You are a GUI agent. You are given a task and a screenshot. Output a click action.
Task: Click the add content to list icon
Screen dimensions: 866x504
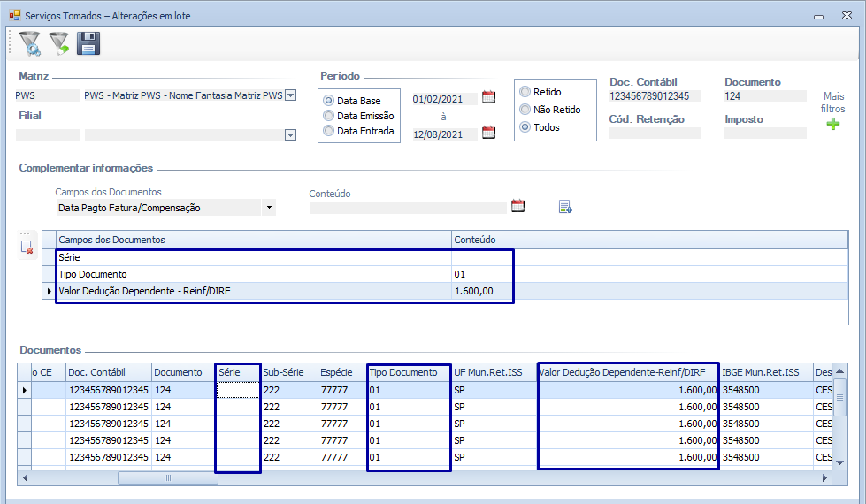pyautogui.click(x=565, y=207)
